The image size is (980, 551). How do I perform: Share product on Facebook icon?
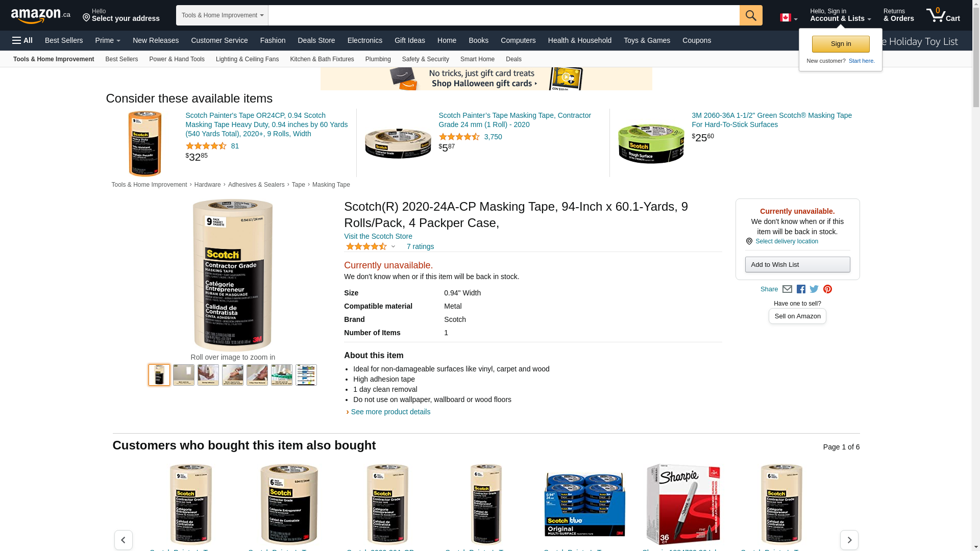pos(801,289)
